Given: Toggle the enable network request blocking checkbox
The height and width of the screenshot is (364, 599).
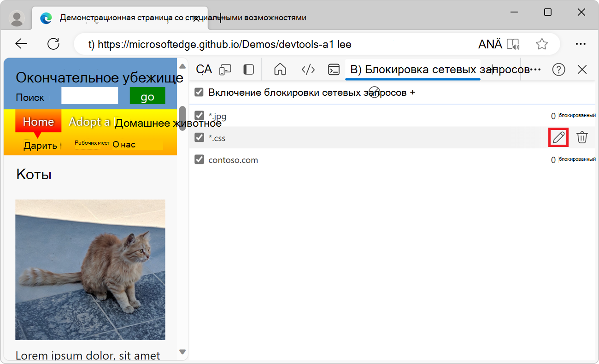Looking at the screenshot, I should [199, 92].
